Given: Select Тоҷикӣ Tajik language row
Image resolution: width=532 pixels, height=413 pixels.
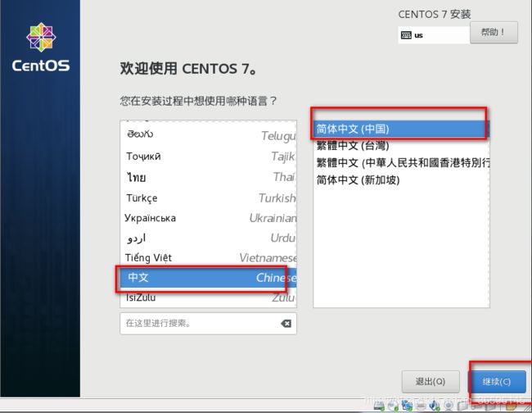Looking at the screenshot, I should [x=208, y=157].
